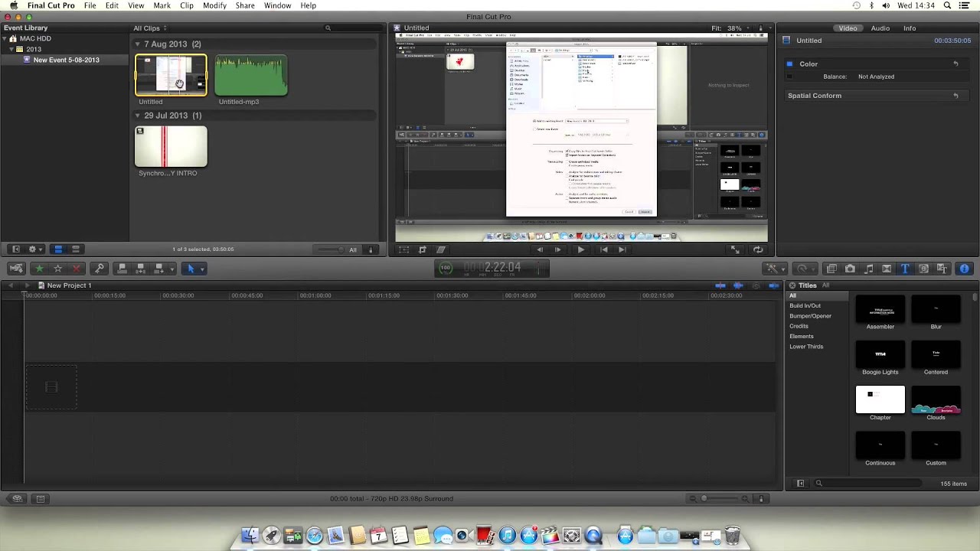Open the Timeline Index icon
This screenshot has width=980, height=551.
[x=41, y=499]
